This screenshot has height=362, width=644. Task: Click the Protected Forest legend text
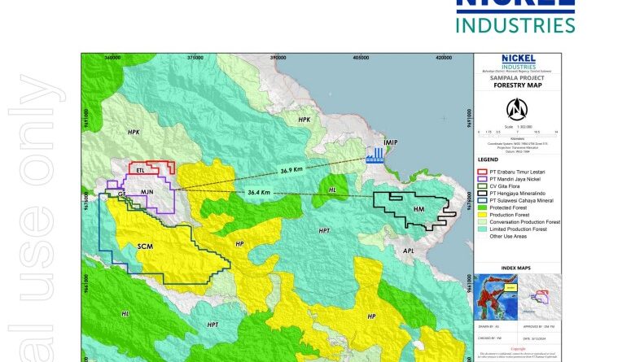pyautogui.click(x=510, y=207)
